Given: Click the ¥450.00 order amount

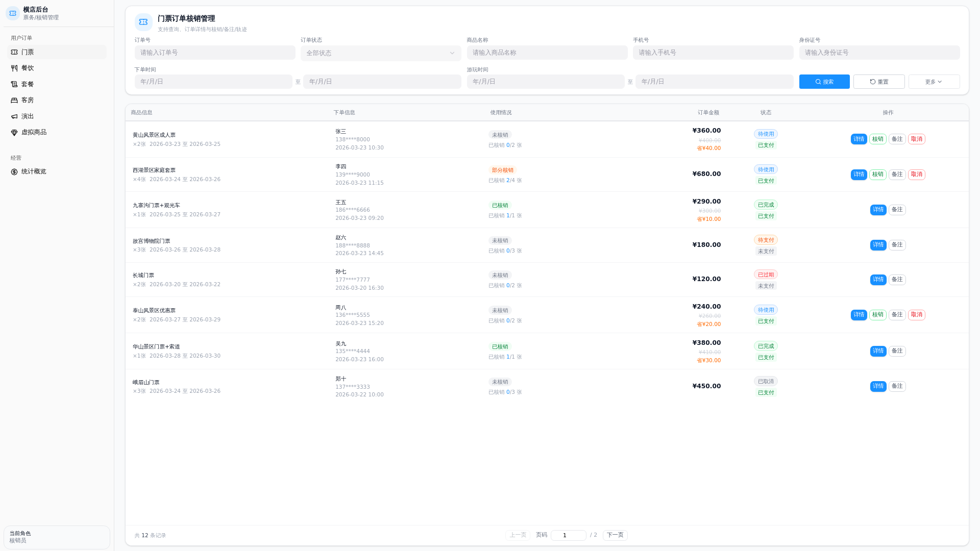Looking at the screenshot, I should pos(706,386).
